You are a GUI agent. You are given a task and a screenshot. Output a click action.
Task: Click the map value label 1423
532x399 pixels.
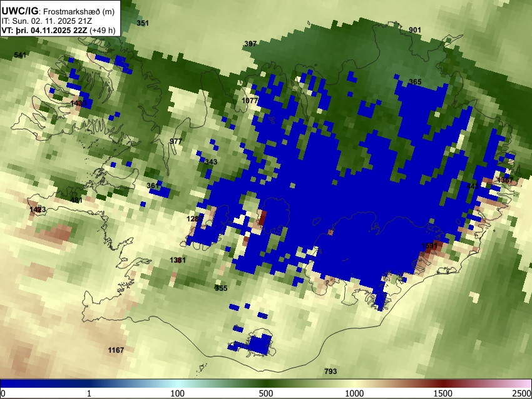tap(38, 210)
